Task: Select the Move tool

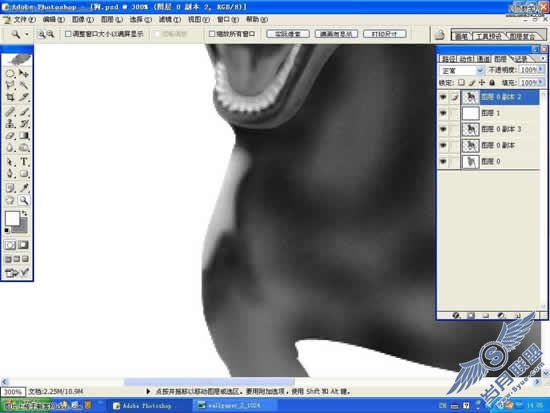Action: 24,73
